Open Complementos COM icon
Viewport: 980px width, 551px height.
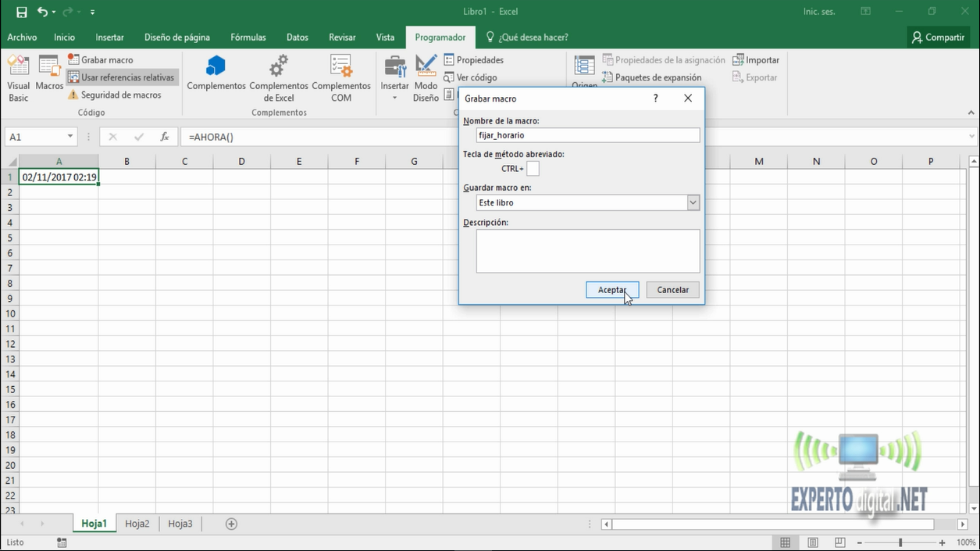[x=341, y=67]
